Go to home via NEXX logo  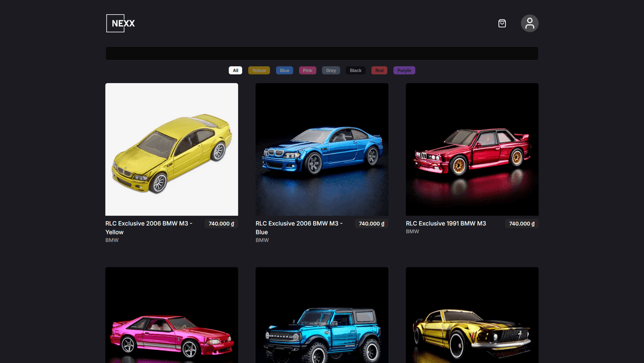click(120, 23)
